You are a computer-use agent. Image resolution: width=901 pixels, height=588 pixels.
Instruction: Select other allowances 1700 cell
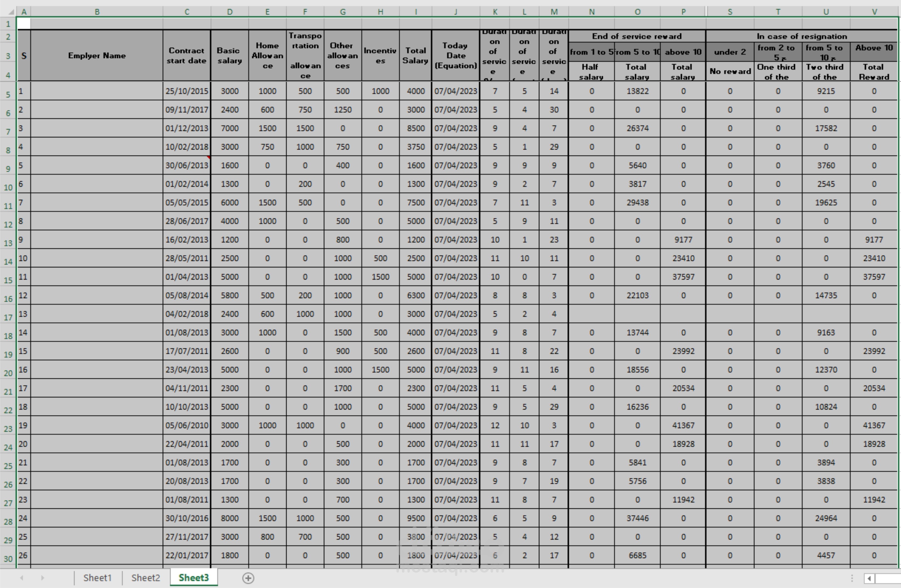click(x=343, y=388)
